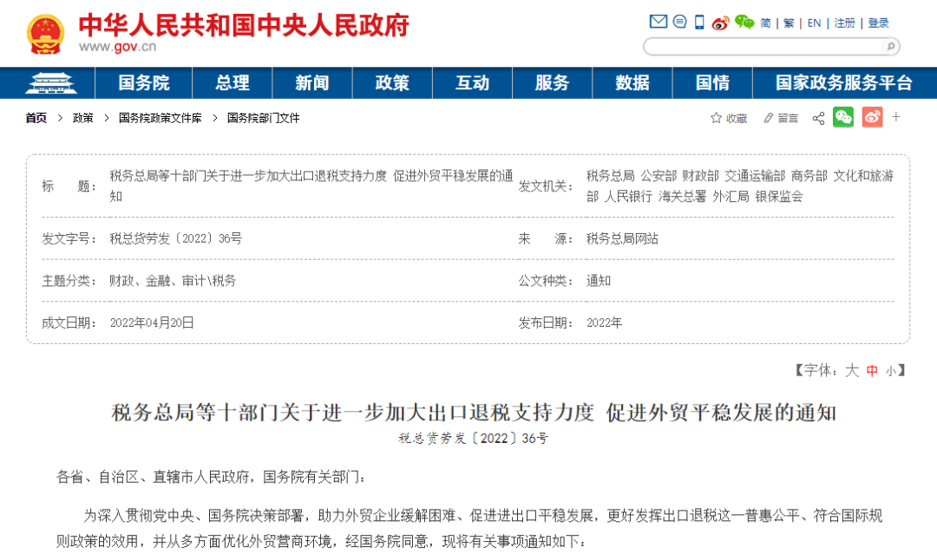This screenshot has height=560, width=937.
Task: Click the WeChat icon in top header
Action: coord(744,22)
